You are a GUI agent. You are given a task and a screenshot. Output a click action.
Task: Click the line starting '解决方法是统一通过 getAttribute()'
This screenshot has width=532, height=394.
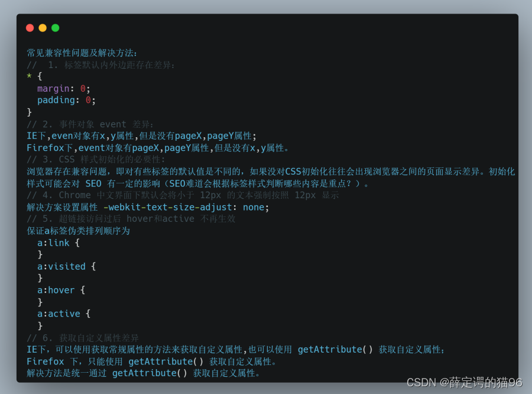coord(144,373)
